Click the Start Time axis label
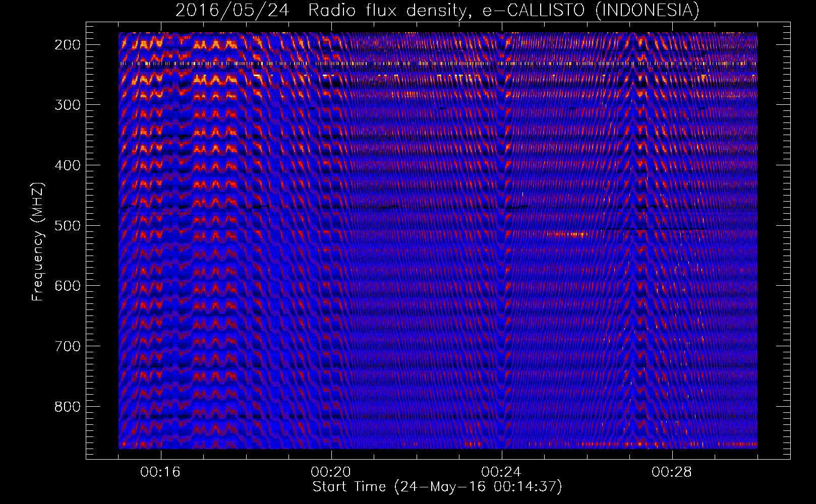The height and width of the screenshot is (504, 816). 437,487
